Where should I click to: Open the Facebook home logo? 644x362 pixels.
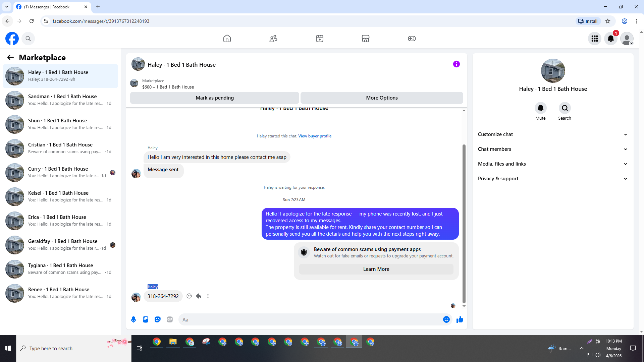pos(12,39)
